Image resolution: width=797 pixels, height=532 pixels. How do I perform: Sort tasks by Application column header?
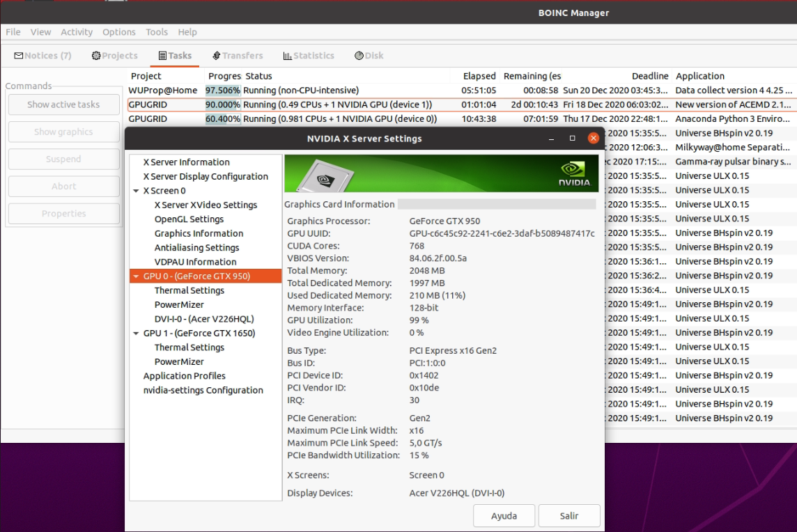734,76
